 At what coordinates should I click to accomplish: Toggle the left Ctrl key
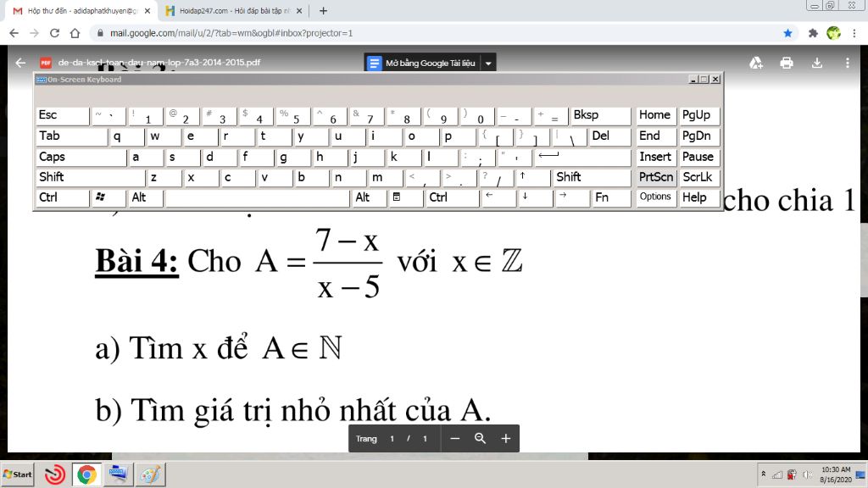[63, 198]
